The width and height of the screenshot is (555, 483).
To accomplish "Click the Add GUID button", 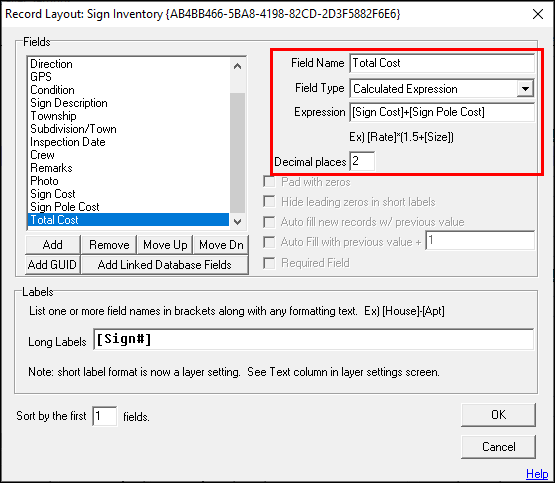I will point(53,265).
